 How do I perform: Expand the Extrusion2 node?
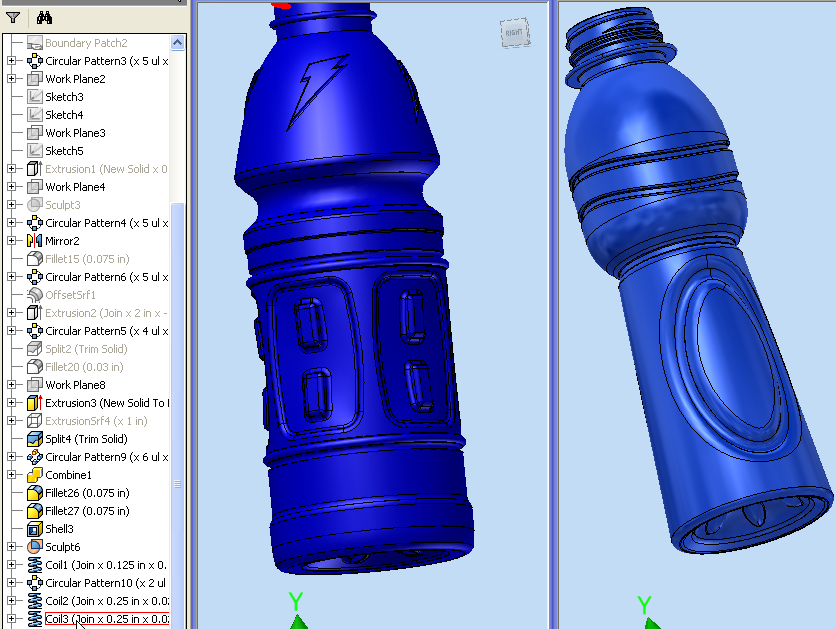[11, 313]
